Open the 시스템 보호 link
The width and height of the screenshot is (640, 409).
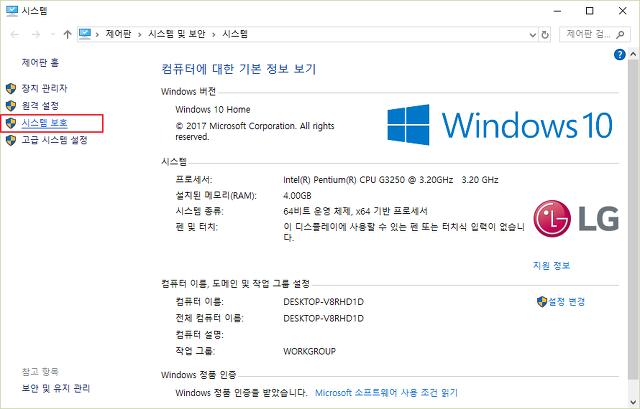click(x=44, y=123)
